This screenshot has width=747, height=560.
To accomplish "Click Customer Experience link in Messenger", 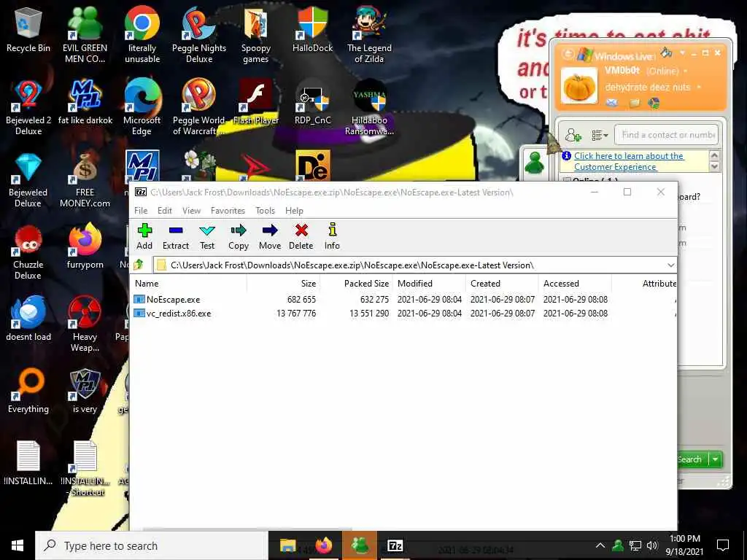I will pos(628,161).
